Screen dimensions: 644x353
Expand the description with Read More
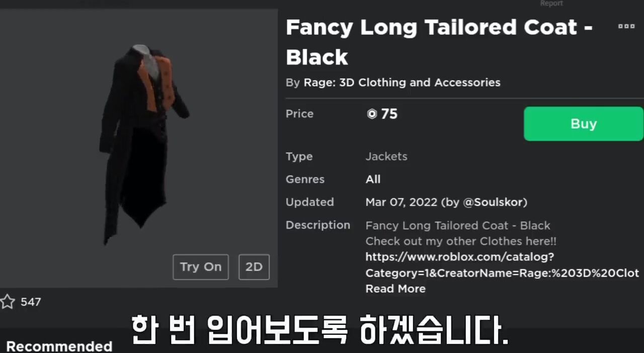(x=395, y=289)
